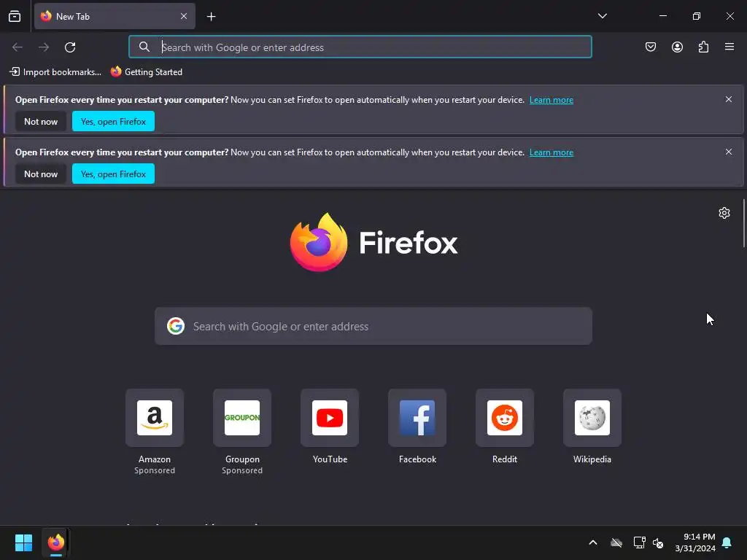The height and width of the screenshot is (560, 747).
Task: Dismiss the second notification bar
Action: 729,152
